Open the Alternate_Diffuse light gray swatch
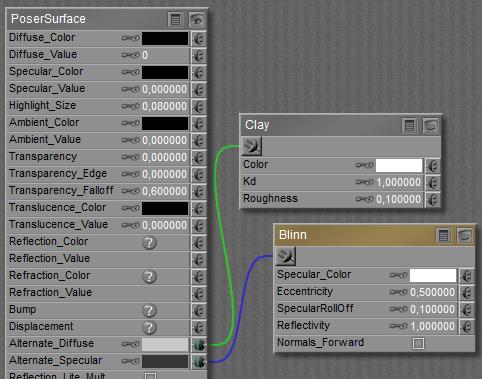Screen dimensions: 482x379 [165, 344]
